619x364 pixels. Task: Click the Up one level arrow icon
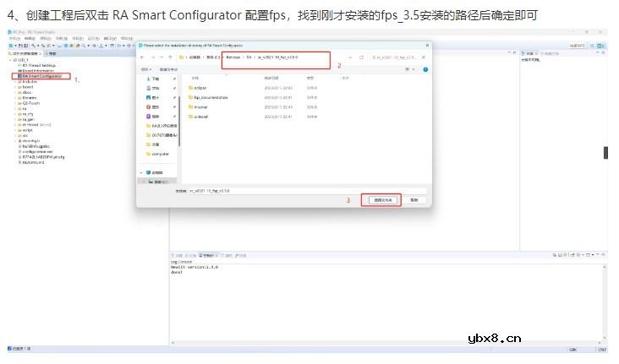(170, 57)
